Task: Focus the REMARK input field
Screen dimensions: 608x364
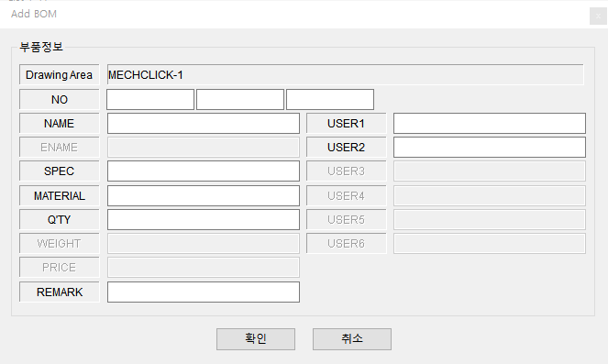Action: [204, 292]
